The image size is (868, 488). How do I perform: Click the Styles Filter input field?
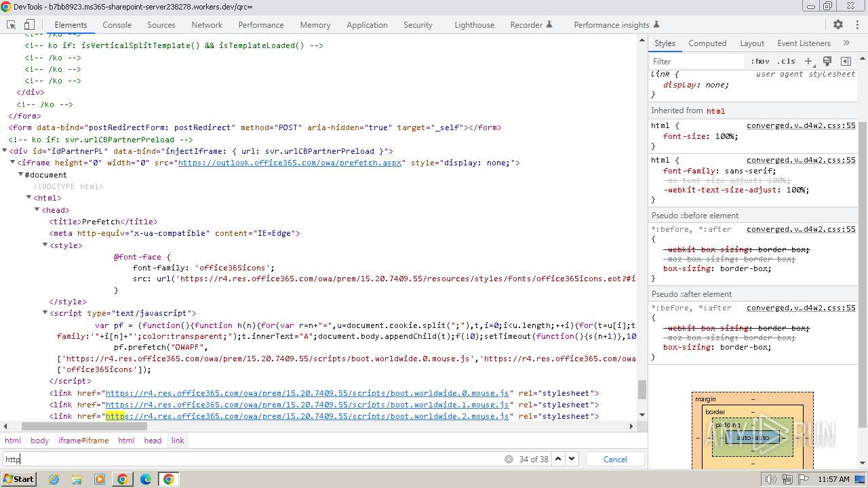point(697,61)
